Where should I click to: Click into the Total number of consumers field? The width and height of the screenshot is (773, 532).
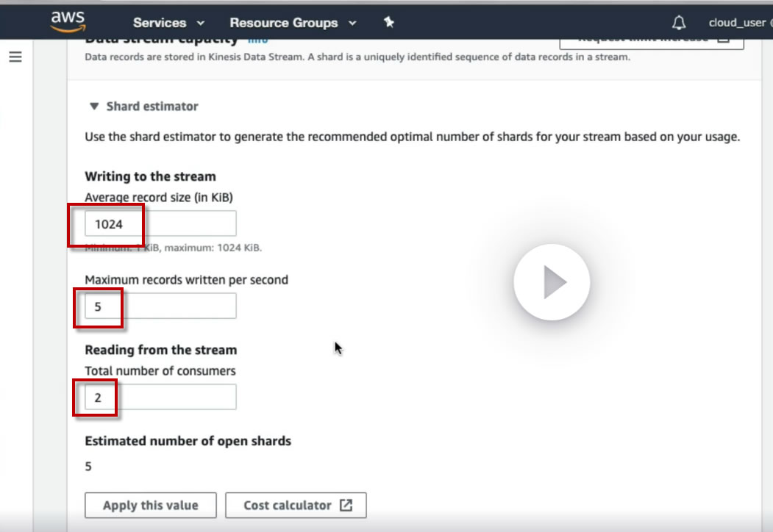click(160, 398)
